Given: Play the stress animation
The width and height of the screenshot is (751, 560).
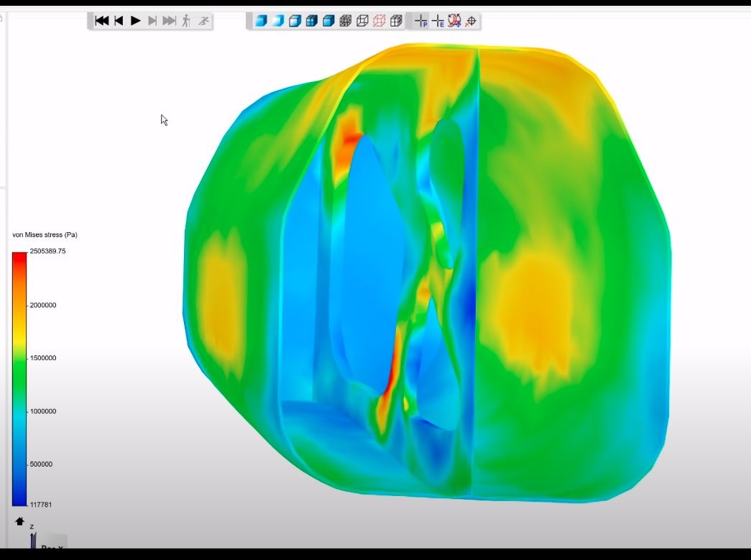Looking at the screenshot, I should click(x=136, y=21).
